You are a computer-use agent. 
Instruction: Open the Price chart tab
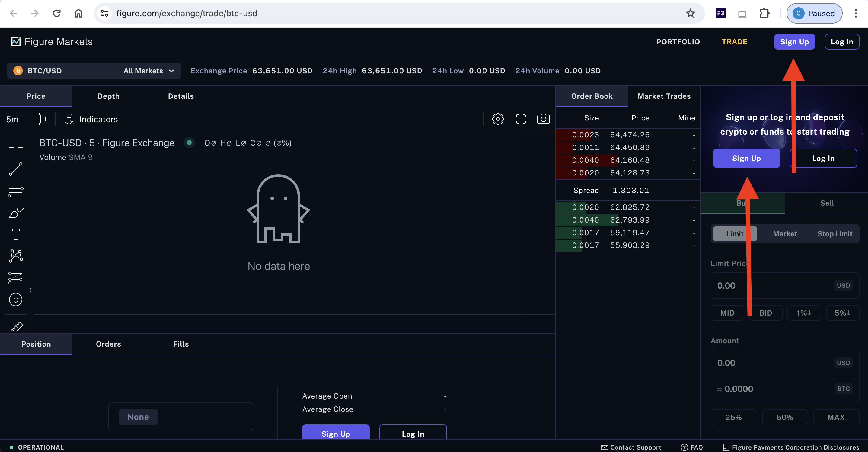[36, 96]
